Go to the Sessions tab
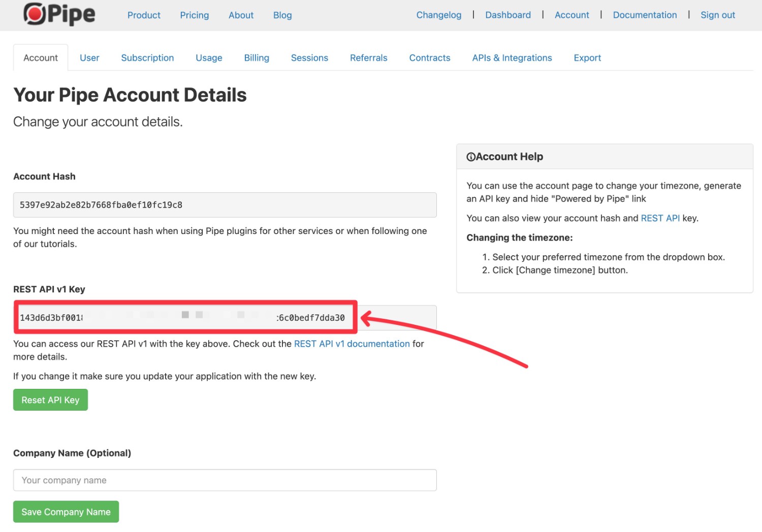This screenshot has height=532, width=762. tap(309, 58)
